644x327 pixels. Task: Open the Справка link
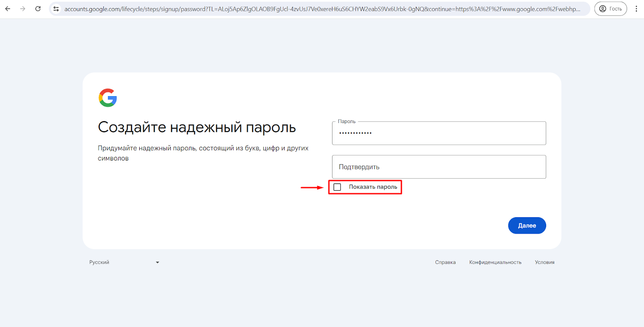tap(445, 262)
